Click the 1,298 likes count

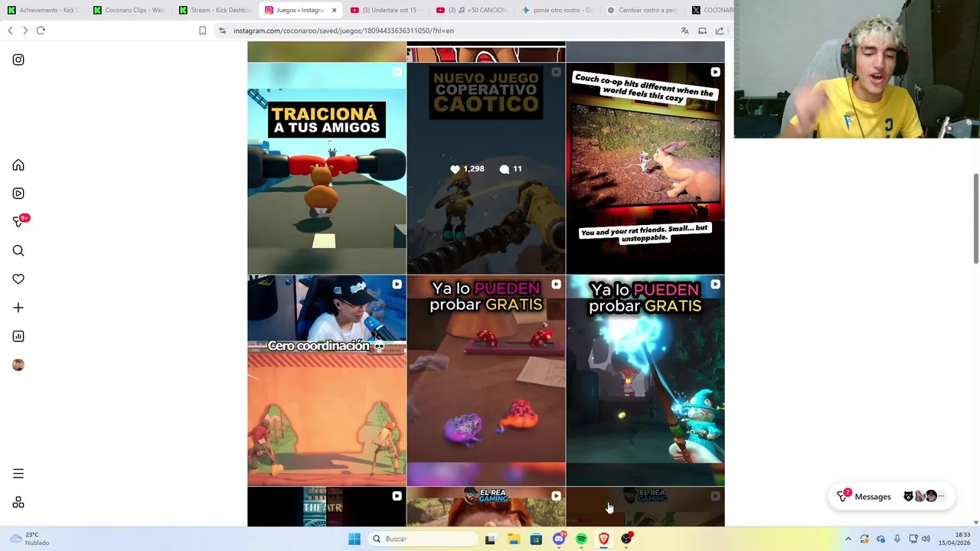click(x=467, y=169)
